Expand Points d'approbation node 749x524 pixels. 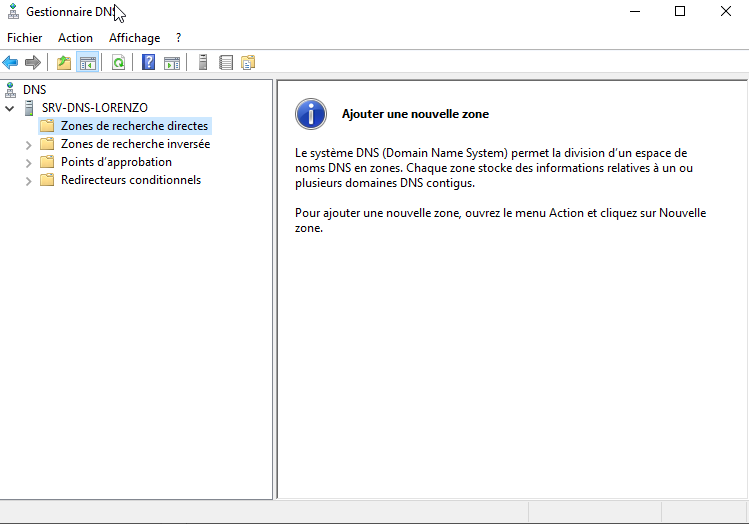point(29,163)
